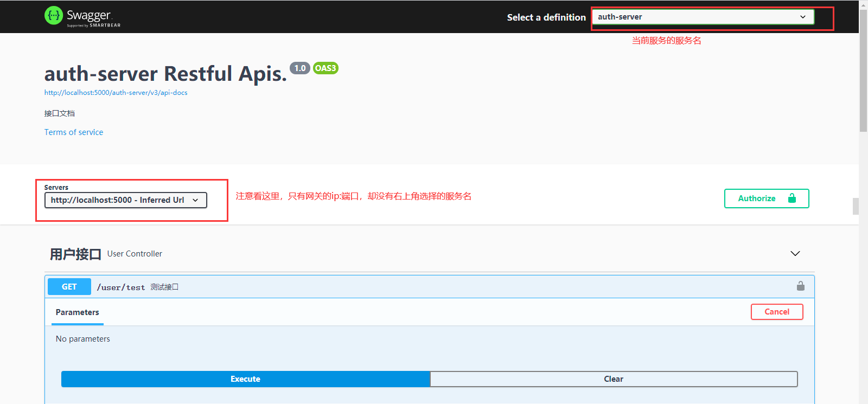The image size is (868, 404).
Task: Open the api-docs URL link
Action: pos(116,93)
